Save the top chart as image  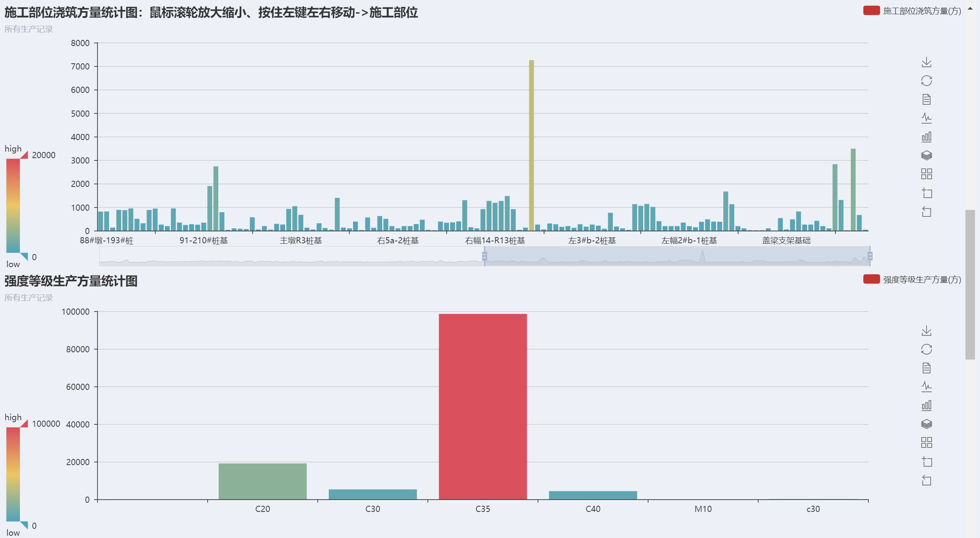pyautogui.click(x=926, y=62)
